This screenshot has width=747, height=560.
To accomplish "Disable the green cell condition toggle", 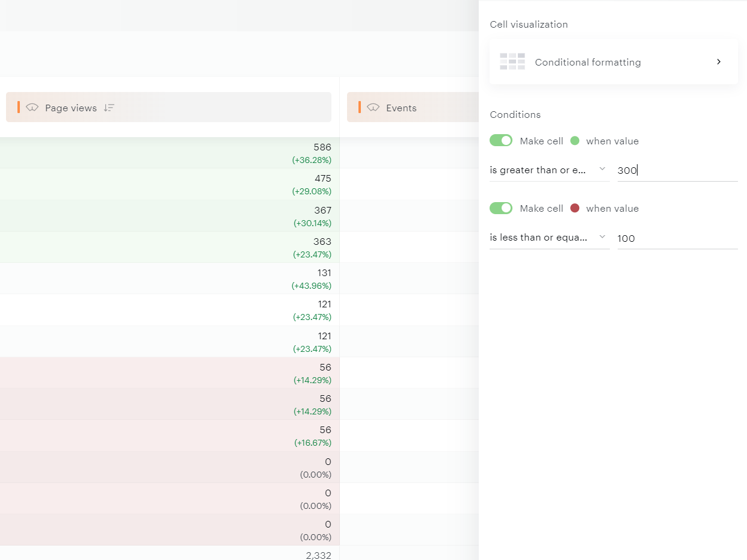I will click(501, 141).
